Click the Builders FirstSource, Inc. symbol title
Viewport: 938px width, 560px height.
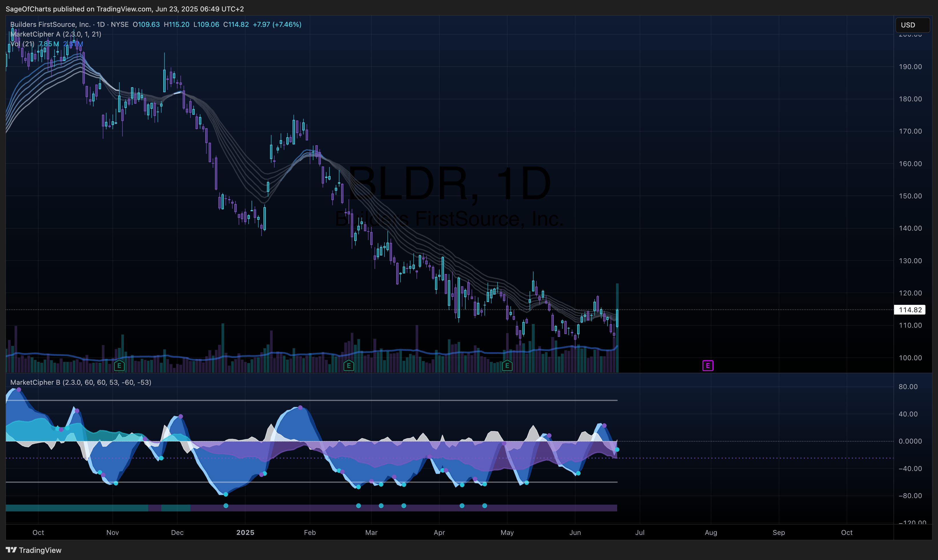tap(50, 25)
